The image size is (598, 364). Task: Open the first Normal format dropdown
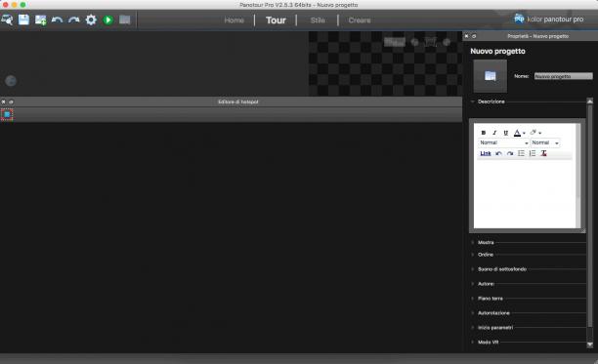(503, 142)
